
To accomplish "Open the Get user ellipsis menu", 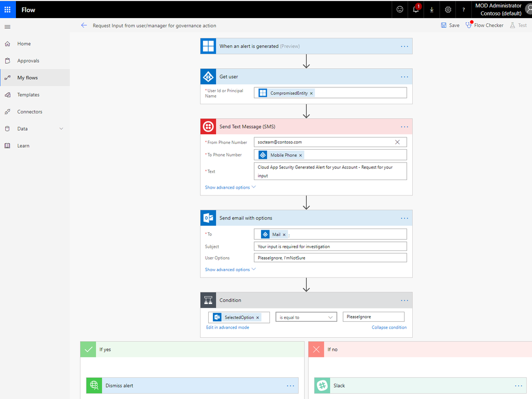I will click(x=404, y=77).
